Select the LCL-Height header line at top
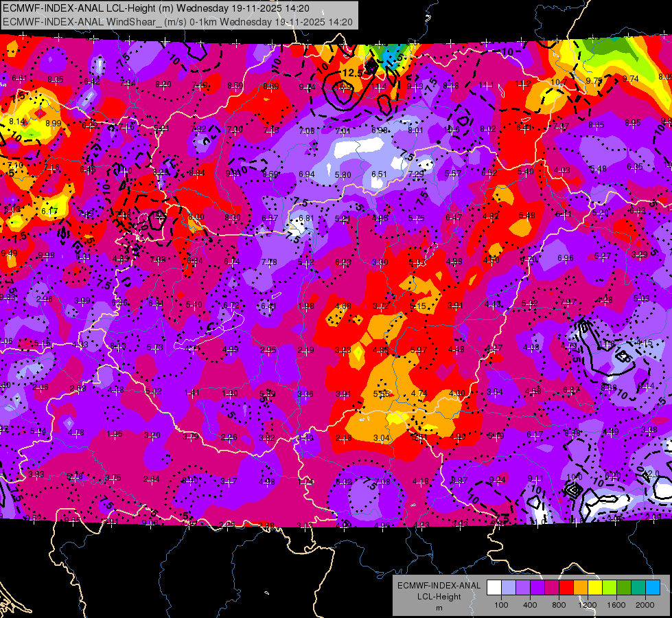 coord(156,8)
